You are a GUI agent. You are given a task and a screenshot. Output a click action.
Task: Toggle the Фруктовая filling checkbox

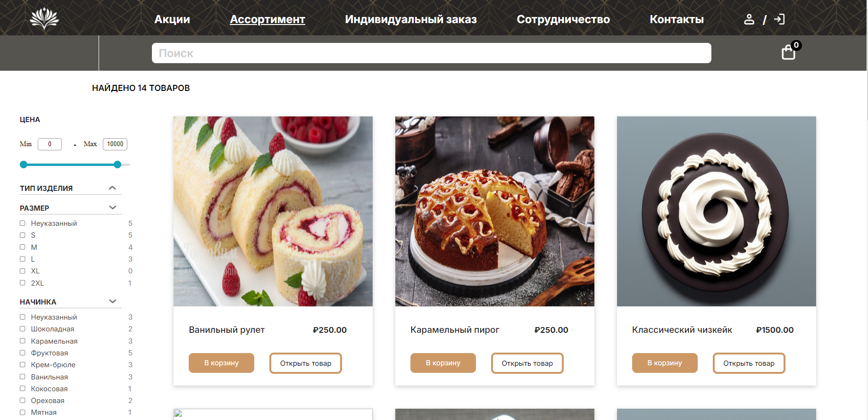click(23, 353)
